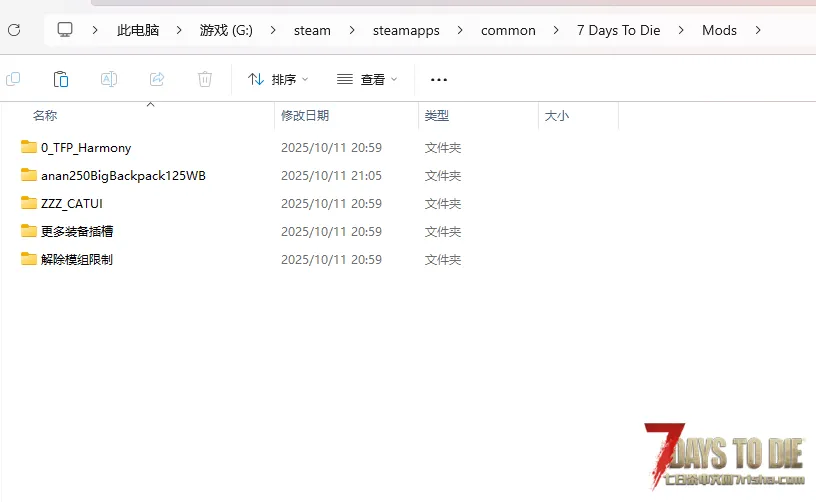Click the Rename icon in the toolbar
The image size is (816, 502).
[x=109, y=79]
